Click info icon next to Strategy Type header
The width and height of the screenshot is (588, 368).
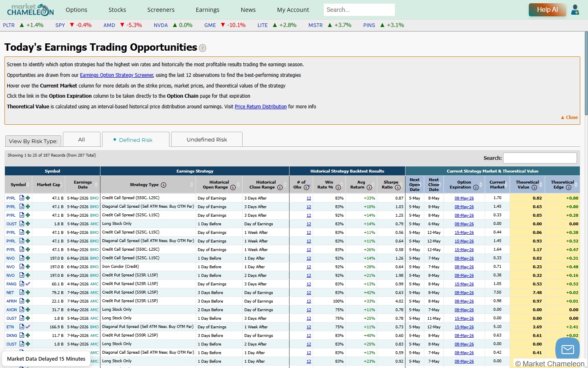coord(163,185)
